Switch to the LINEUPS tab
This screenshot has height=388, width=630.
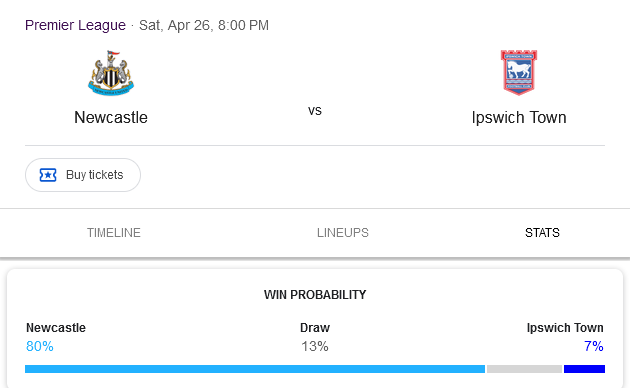(343, 233)
